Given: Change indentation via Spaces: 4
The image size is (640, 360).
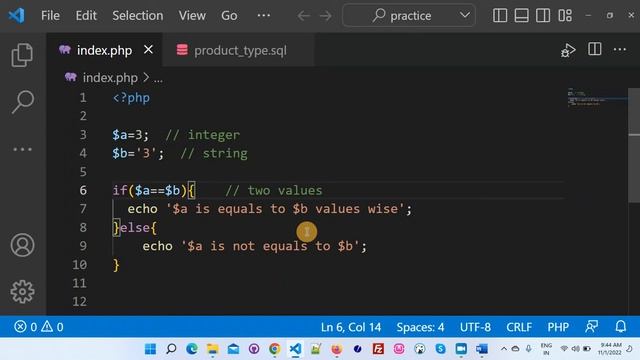Looking at the screenshot, I should (420, 327).
